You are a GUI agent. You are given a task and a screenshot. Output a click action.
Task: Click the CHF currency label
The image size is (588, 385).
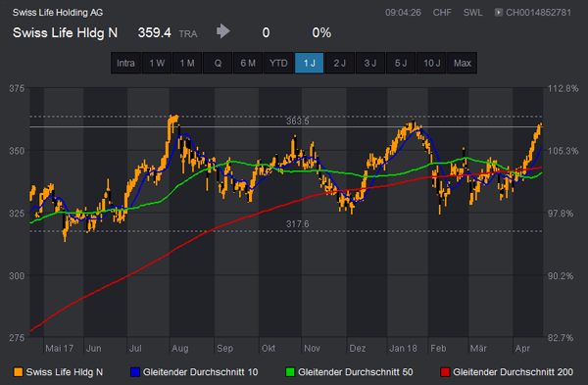(x=442, y=13)
